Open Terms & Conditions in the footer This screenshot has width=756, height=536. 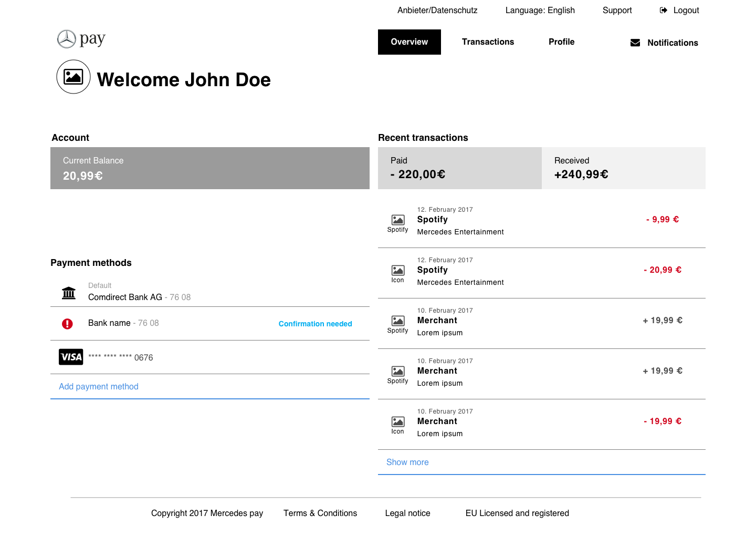(320, 513)
